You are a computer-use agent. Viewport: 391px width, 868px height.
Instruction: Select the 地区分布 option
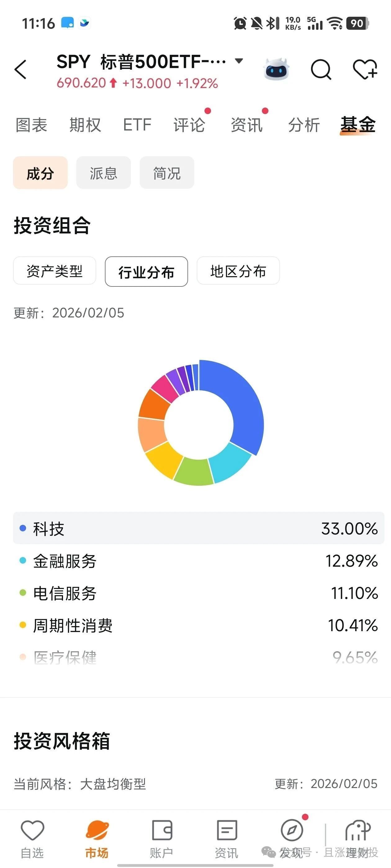(x=238, y=271)
